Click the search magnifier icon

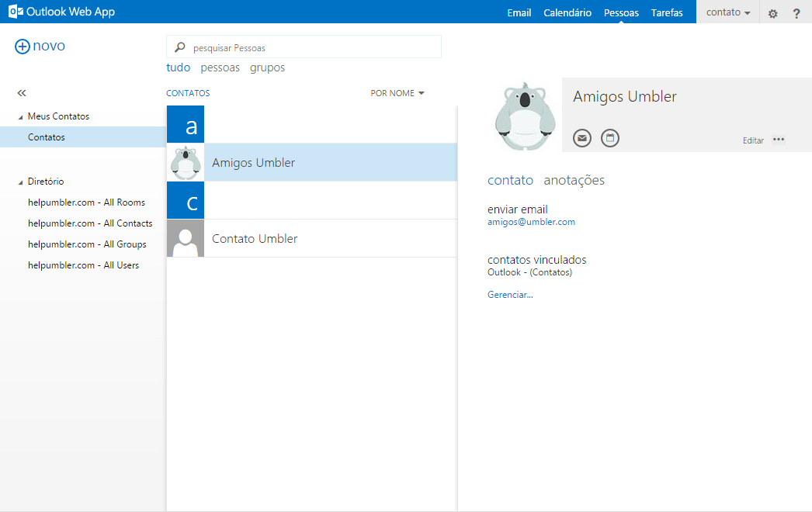(x=180, y=47)
